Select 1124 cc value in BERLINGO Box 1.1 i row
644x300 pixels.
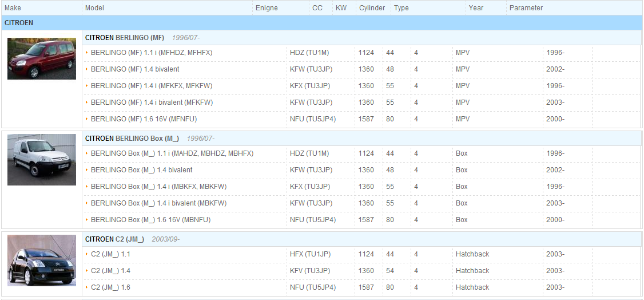tap(366, 153)
